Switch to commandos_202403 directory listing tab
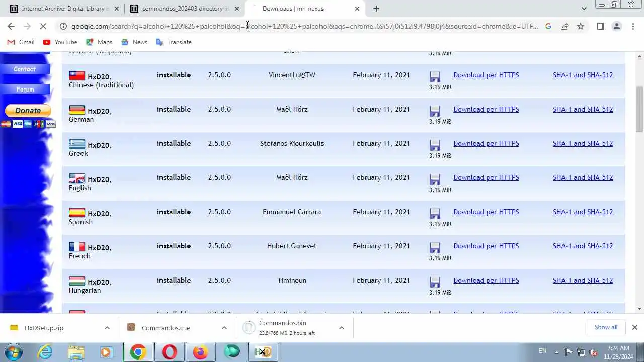644x362 pixels. click(x=185, y=9)
